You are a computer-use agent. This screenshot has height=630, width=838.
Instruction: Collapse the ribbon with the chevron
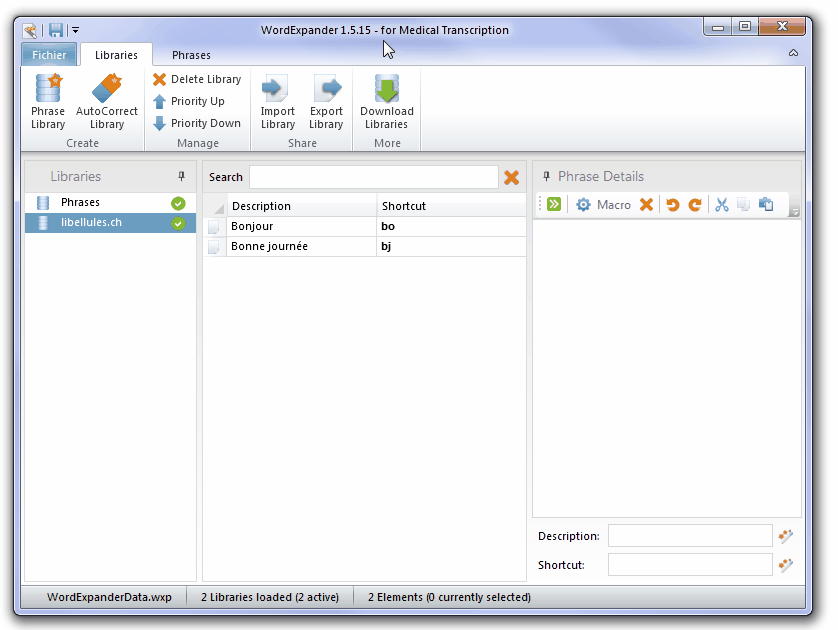[793, 53]
